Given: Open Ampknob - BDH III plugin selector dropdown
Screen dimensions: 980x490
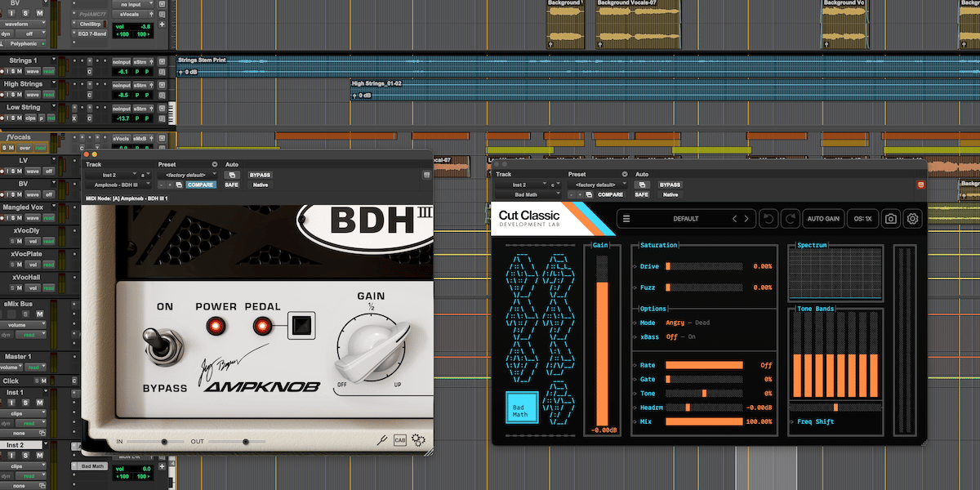Looking at the screenshot, I should point(118,185).
